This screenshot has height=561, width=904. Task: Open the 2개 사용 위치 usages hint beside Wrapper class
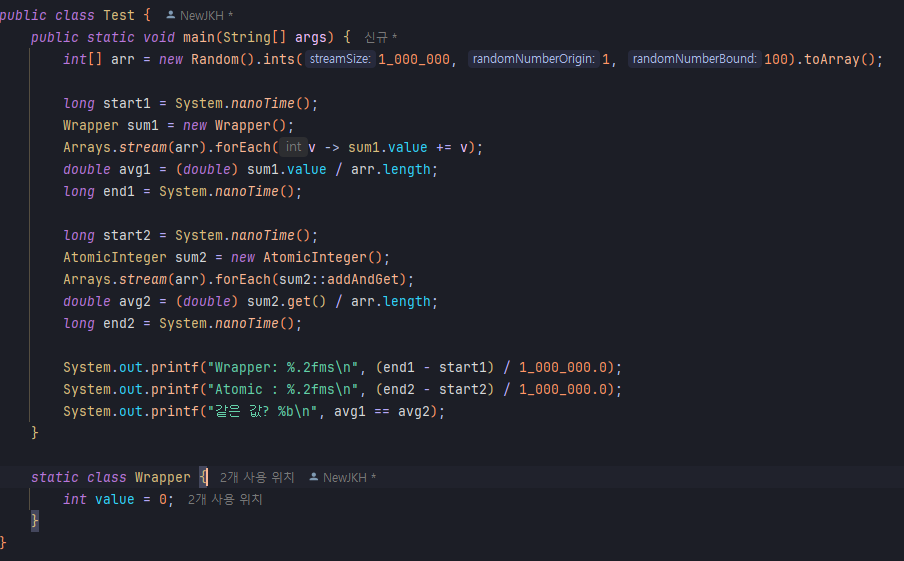point(257,477)
